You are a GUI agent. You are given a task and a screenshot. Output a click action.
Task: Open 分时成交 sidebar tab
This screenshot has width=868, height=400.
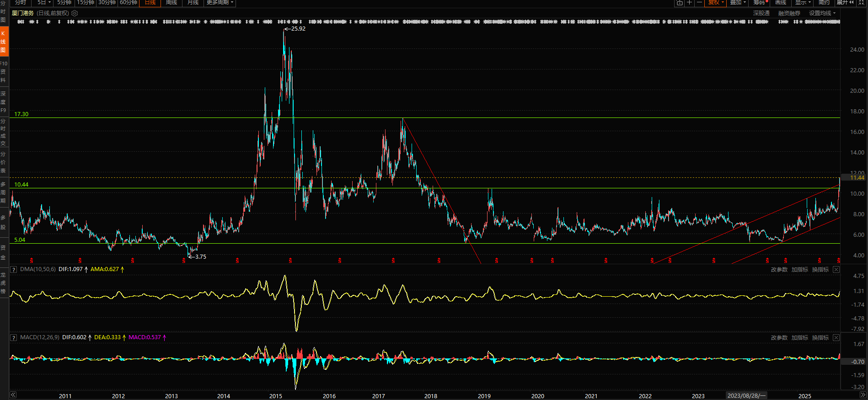(x=3, y=132)
